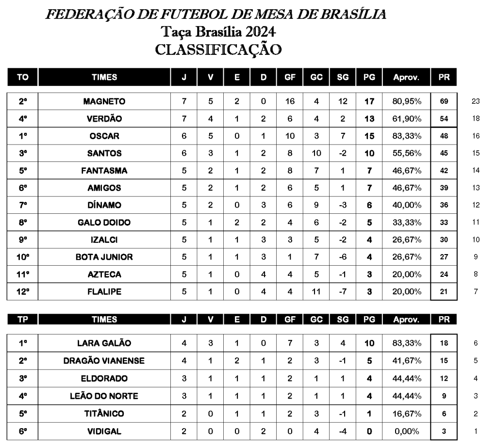Click the TO column header
Screen dimensions: 497x448
[22, 77]
